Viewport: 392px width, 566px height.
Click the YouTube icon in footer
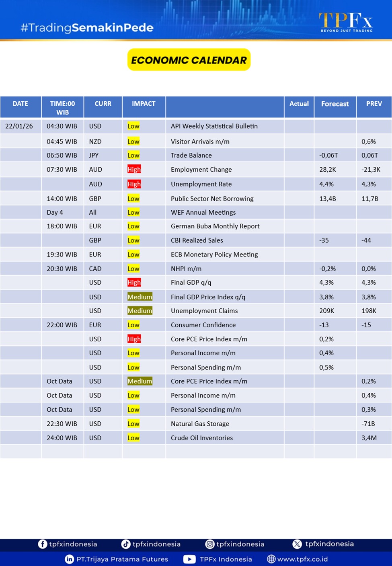point(189,559)
